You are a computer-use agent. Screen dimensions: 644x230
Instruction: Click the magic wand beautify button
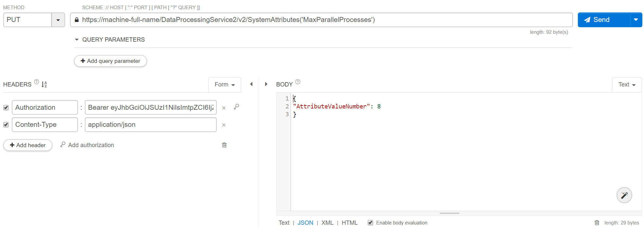[624, 195]
